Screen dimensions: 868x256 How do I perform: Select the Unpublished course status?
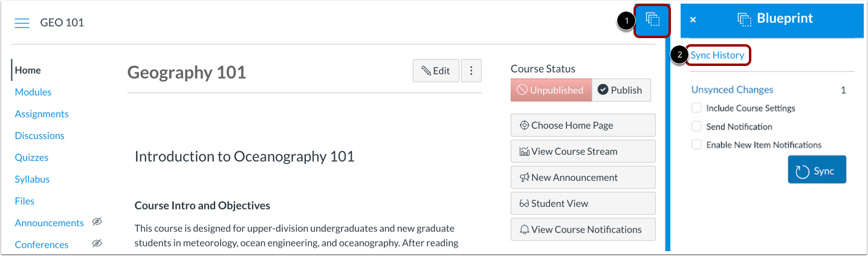551,90
